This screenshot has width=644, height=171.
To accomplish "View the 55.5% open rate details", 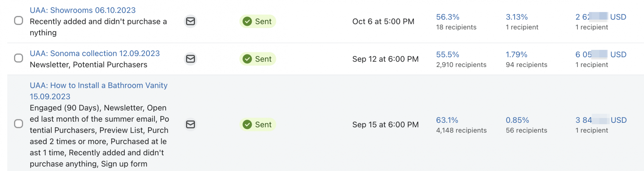I will [447, 55].
